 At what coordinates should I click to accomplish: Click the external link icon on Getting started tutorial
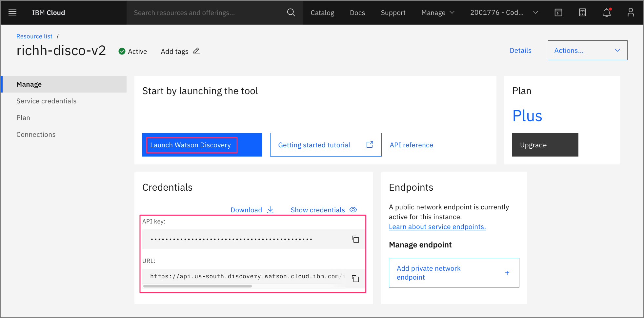click(370, 145)
